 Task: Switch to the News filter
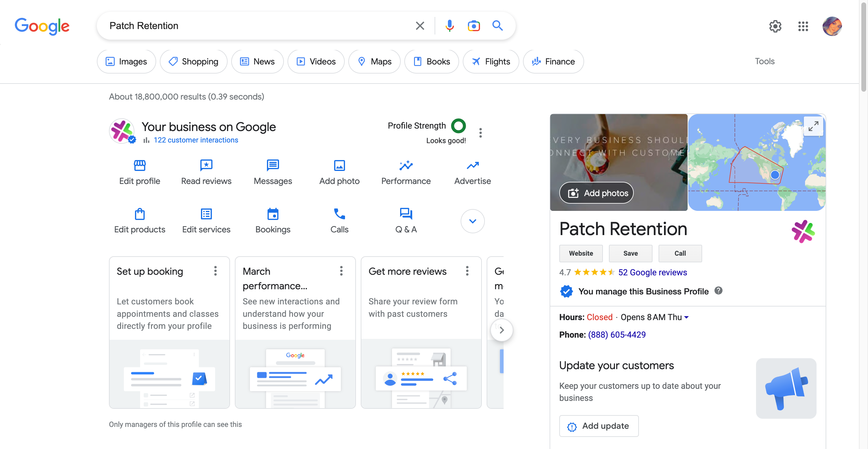tap(257, 61)
